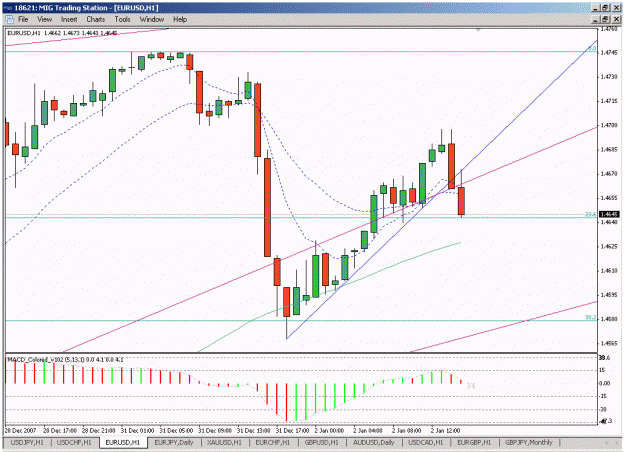Switch to the XAUUSD,H1 chart tab
Viewport: 625px width, 452px height.
coord(224,442)
